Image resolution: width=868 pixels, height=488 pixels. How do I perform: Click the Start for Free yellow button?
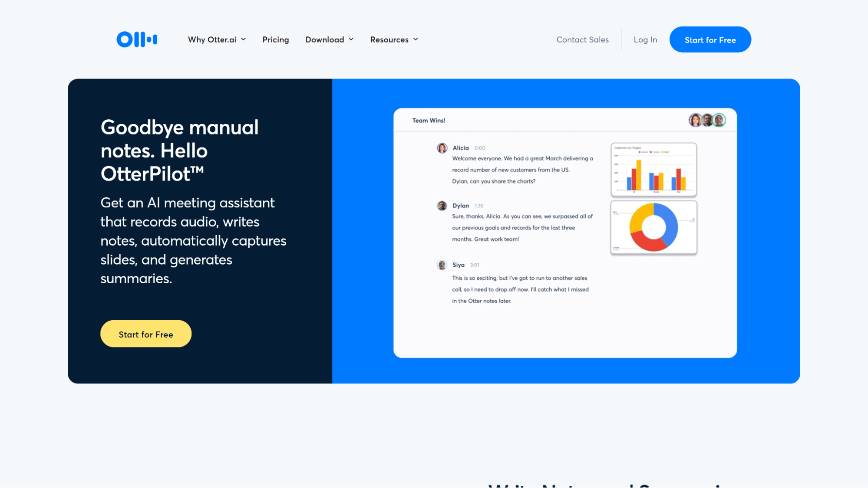pyautogui.click(x=145, y=334)
